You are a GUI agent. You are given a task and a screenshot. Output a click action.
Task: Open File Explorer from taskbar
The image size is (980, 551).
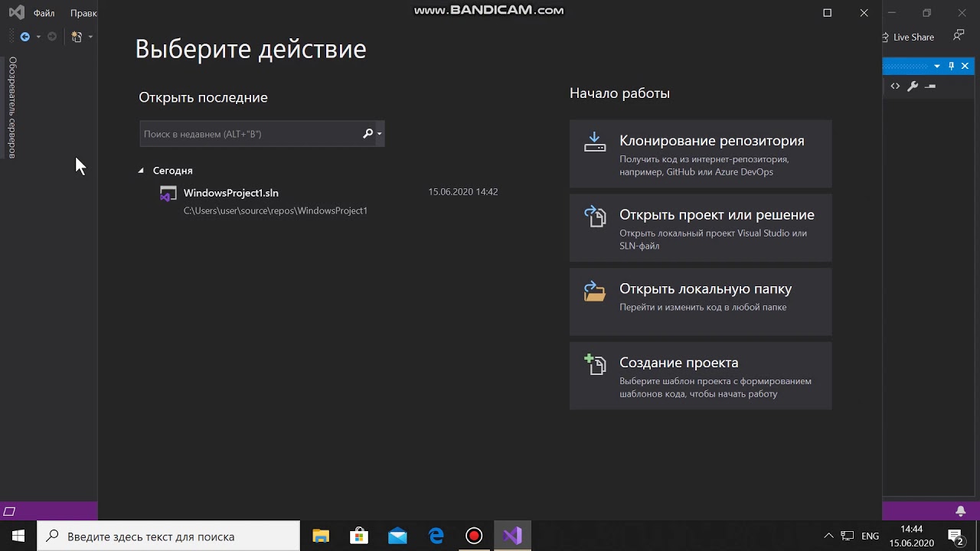321,536
